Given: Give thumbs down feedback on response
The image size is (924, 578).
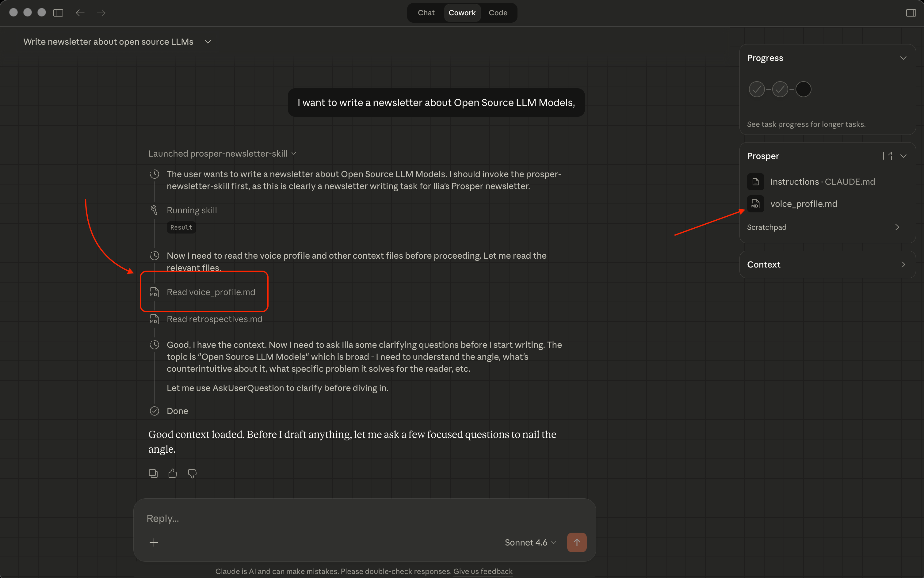Looking at the screenshot, I should click(192, 473).
